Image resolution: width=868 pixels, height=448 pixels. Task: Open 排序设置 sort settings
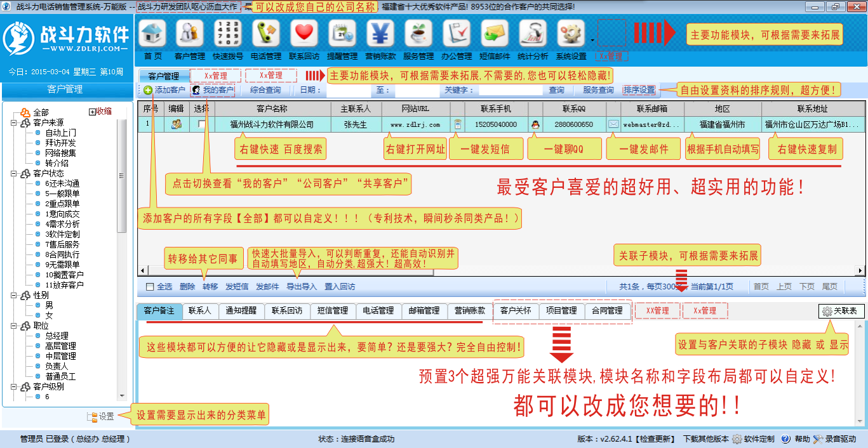pos(639,90)
